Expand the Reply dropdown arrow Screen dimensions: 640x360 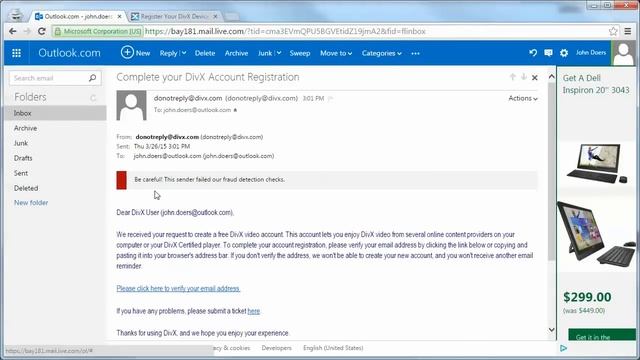point(184,53)
